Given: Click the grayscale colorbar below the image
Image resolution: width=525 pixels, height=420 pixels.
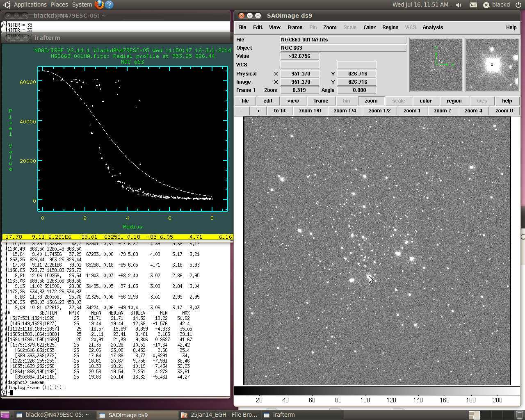Looking at the screenshot, I should 377,391.
